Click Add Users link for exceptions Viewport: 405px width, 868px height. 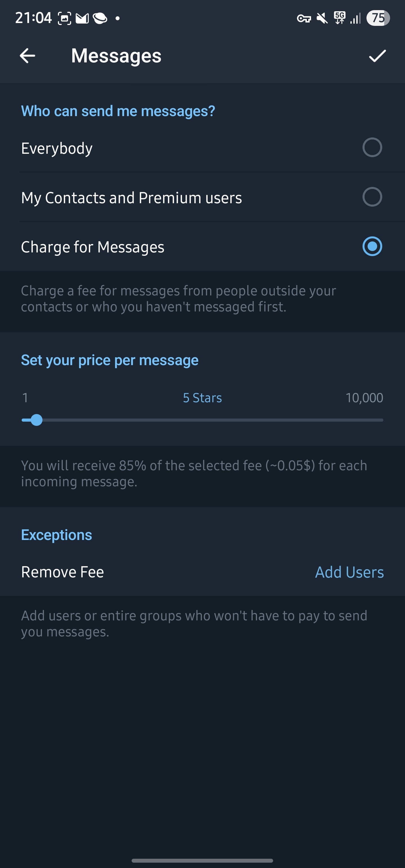pyautogui.click(x=349, y=572)
